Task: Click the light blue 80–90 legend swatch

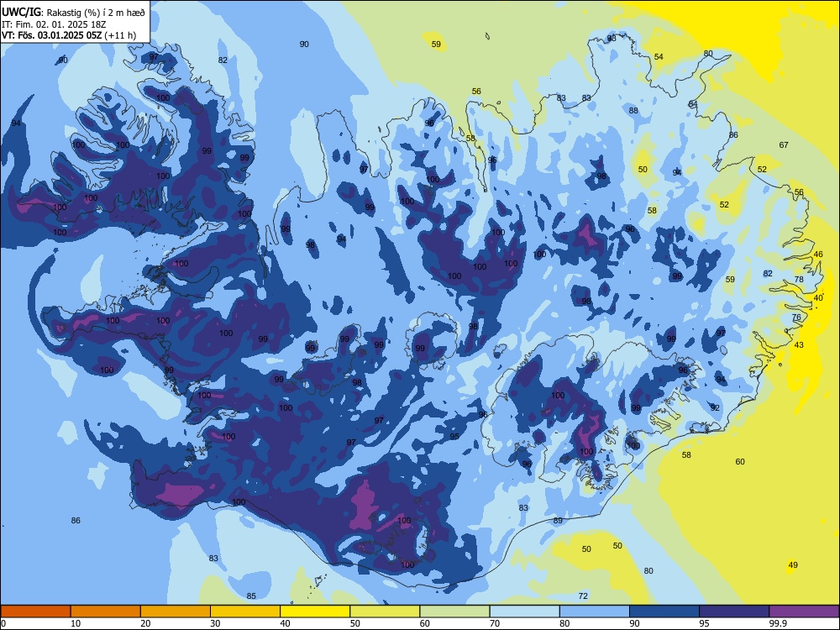Action: click(x=595, y=612)
